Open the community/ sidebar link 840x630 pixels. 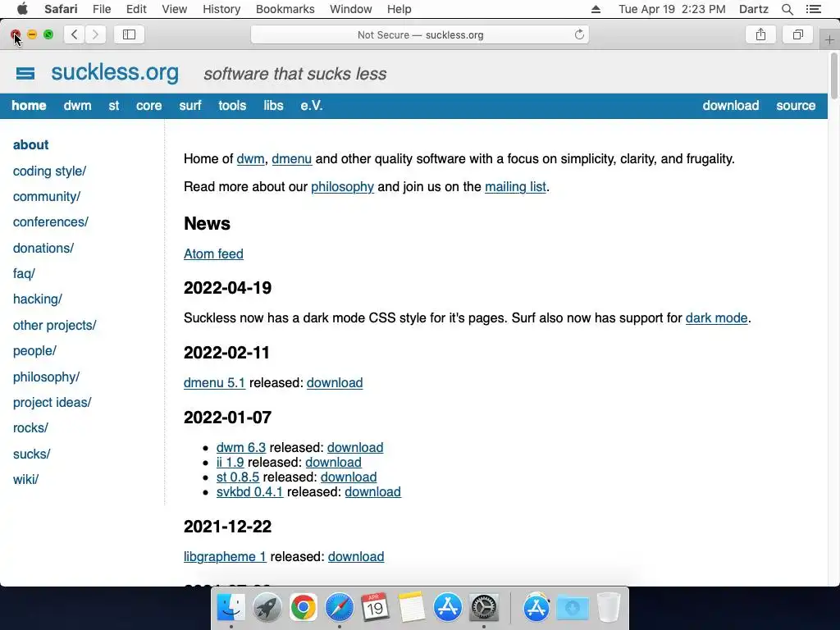[47, 197]
